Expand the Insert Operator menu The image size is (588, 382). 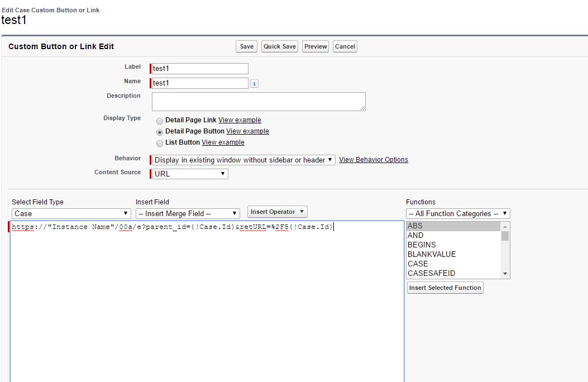click(x=277, y=212)
